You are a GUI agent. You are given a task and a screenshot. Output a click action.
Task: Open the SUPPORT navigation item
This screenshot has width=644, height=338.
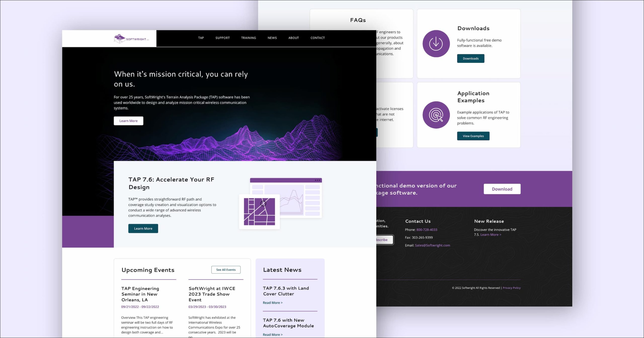point(223,38)
